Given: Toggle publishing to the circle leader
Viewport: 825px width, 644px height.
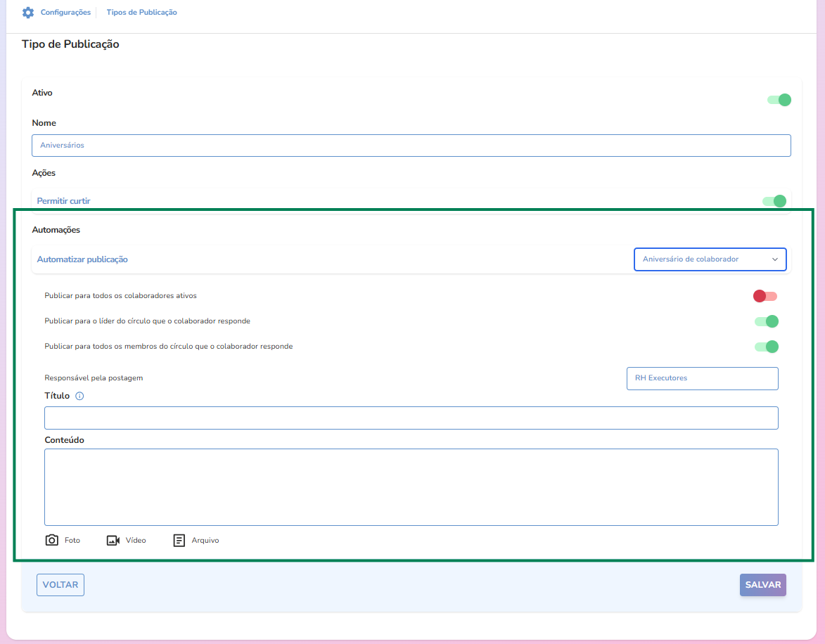Looking at the screenshot, I should (767, 321).
